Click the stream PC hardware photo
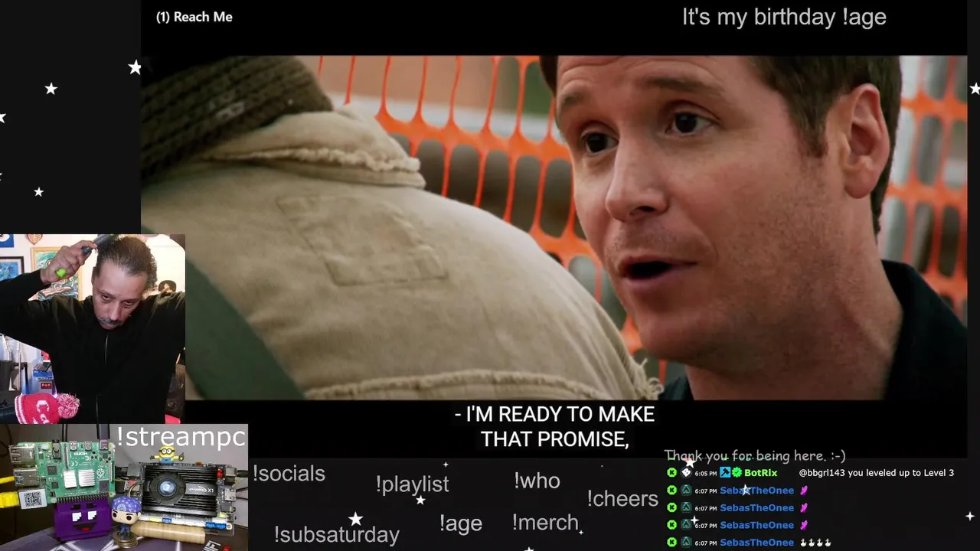 124,487
